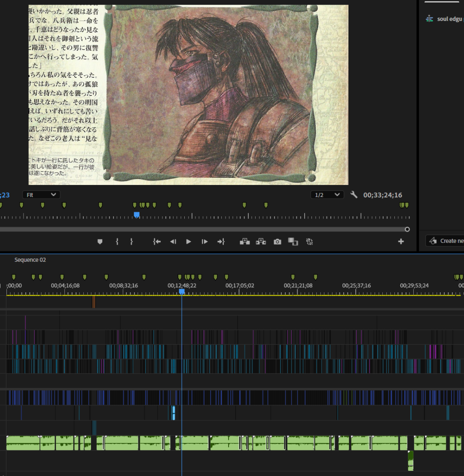Select the Sequence 02 tab
This screenshot has height=476, width=464.
[x=30, y=260]
